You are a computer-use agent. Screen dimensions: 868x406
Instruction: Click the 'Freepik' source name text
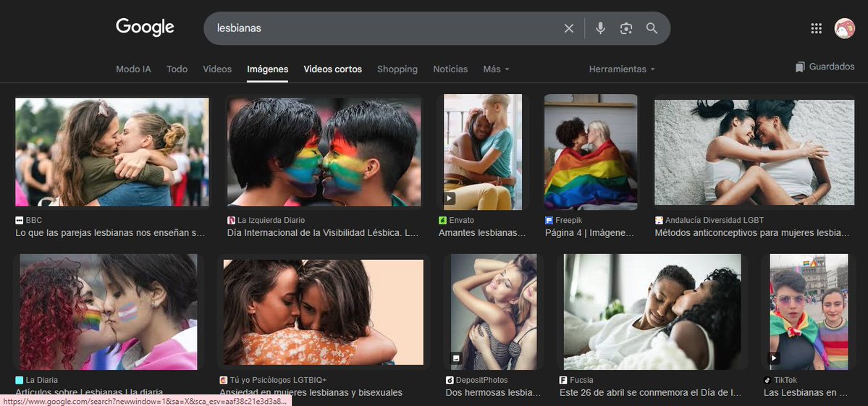[568, 220]
